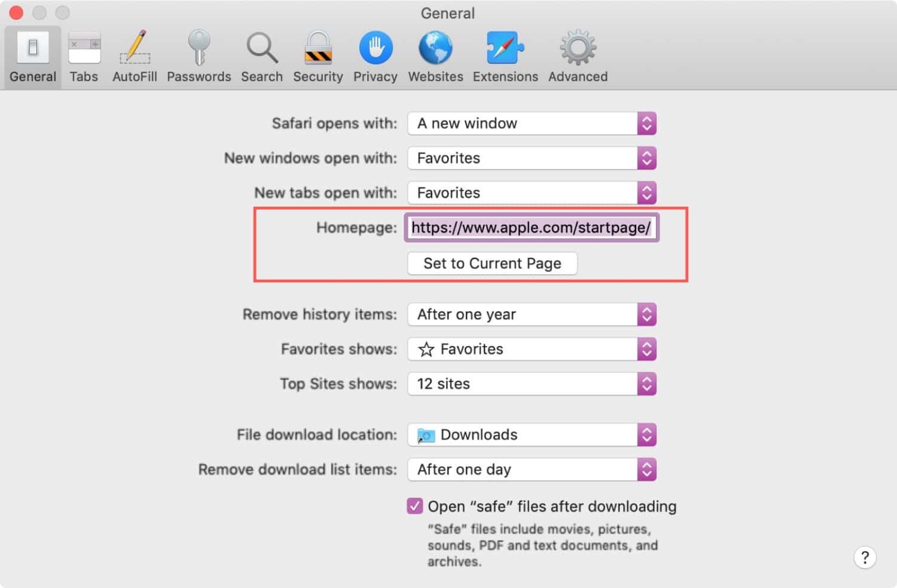Open the Privacy hand icon
The height and width of the screenshot is (588, 897).
point(376,48)
